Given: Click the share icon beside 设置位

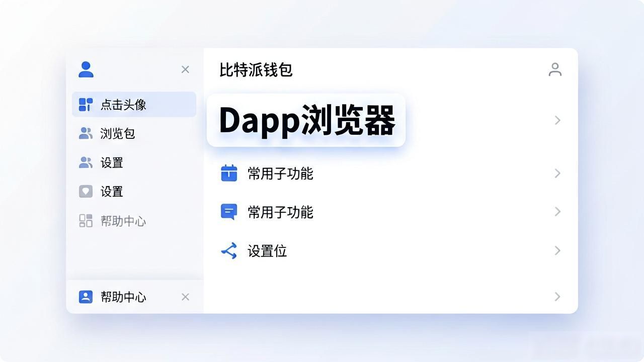Looking at the screenshot, I should 229,250.
